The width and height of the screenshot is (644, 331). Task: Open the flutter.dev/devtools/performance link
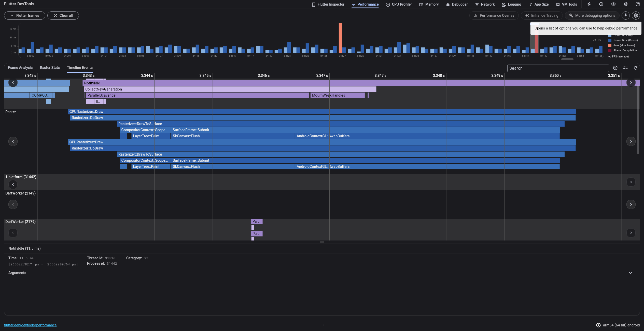(30, 325)
